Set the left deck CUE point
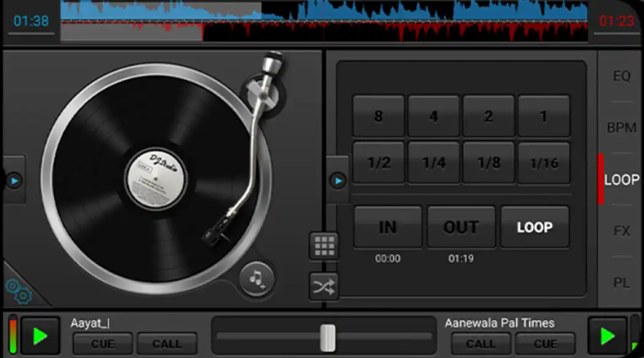The width and height of the screenshot is (644, 358). pyautogui.click(x=103, y=344)
